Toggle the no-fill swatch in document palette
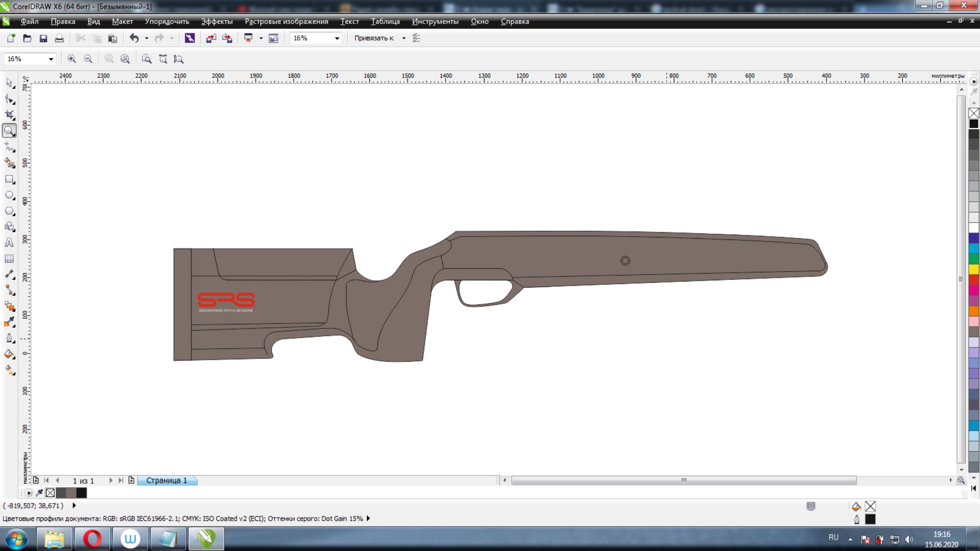This screenshot has height=551, width=980. click(50, 493)
